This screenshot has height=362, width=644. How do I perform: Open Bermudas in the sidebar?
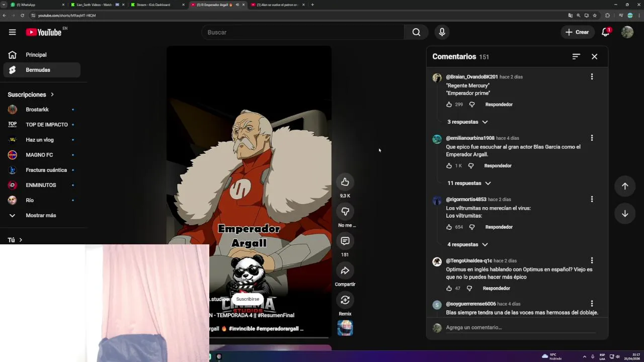[42, 70]
